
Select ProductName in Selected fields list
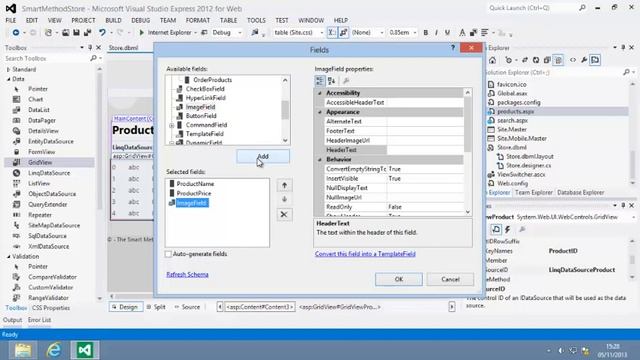click(195, 184)
